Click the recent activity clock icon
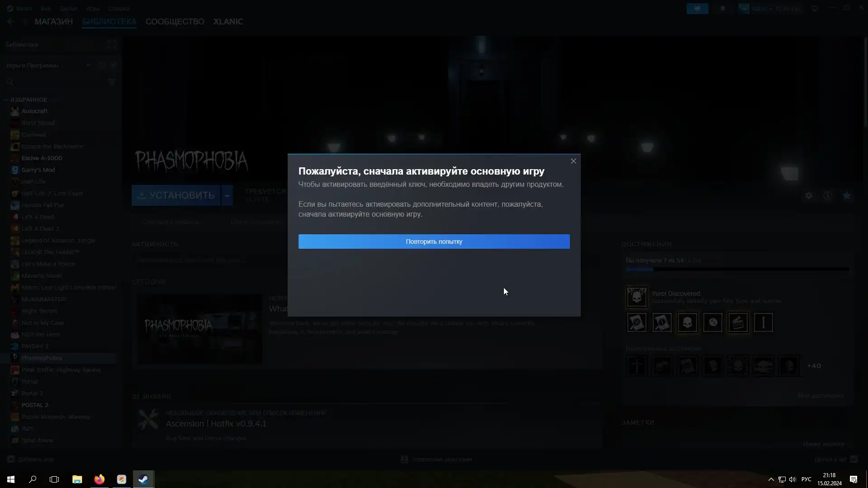 pos(102,65)
